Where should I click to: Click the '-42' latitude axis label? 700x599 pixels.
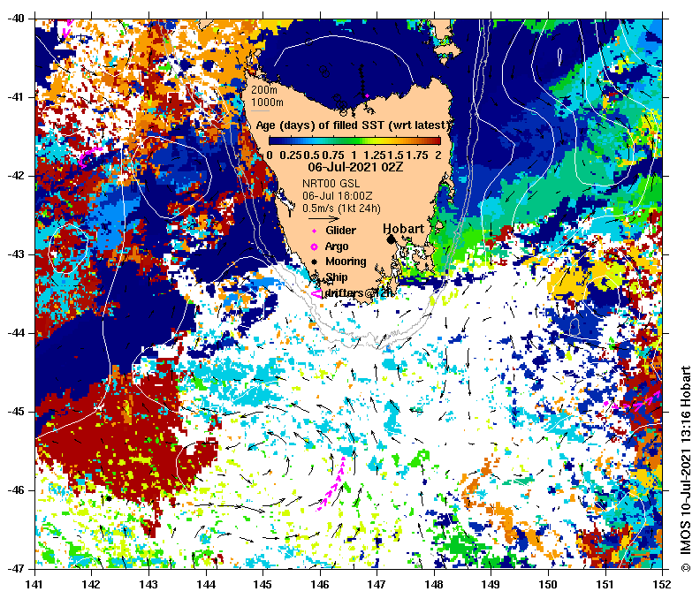point(17,176)
